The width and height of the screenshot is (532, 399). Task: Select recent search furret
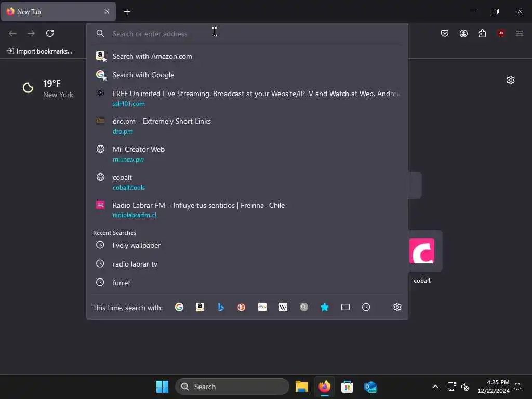(x=247, y=283)
